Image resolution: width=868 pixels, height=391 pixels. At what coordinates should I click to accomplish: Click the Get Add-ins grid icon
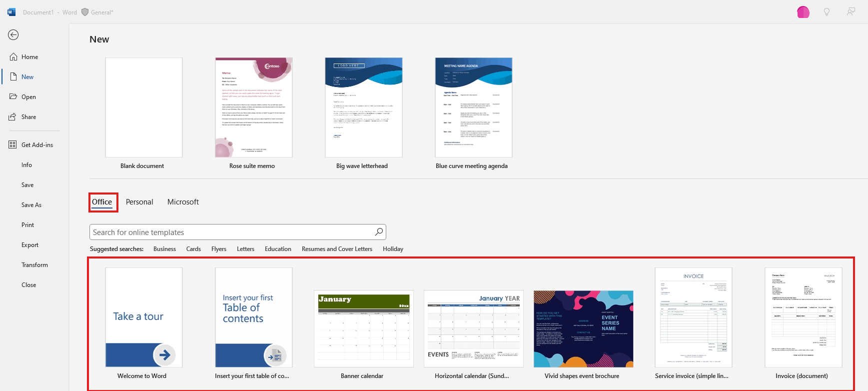pyautogui.click(x=13, y=144)
